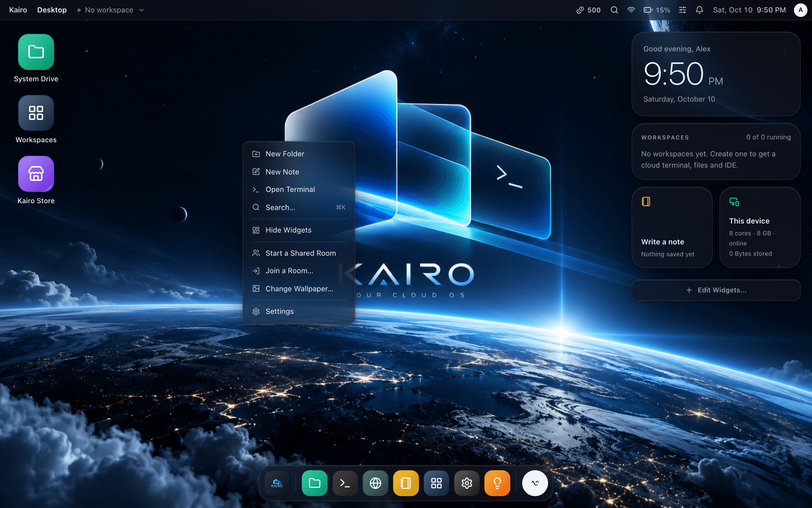This screenshot has height=508, width=812.
Task: Choose Search... in context menu
Action: pos(299,207)
